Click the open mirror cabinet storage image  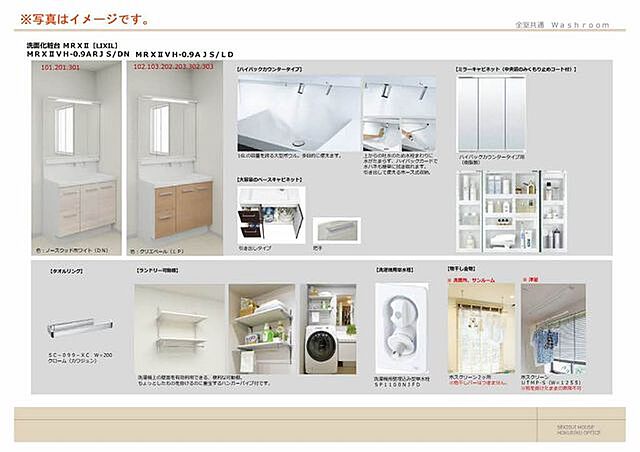(x=511, y=212)
